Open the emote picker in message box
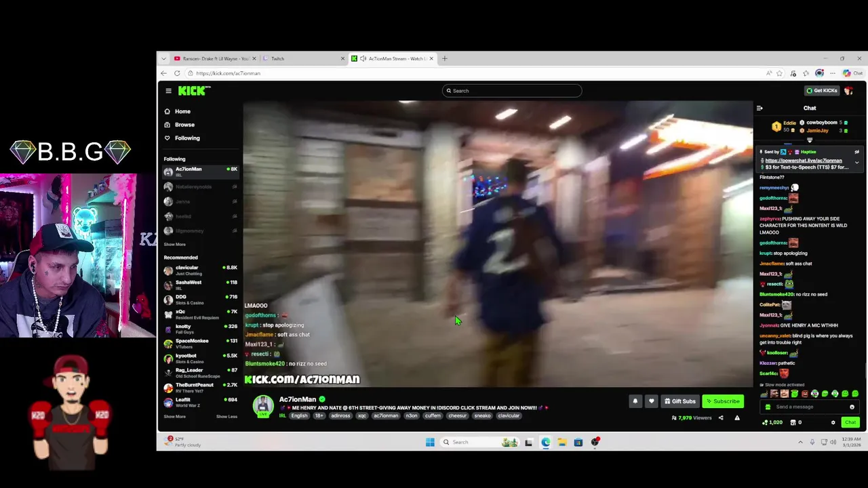Screen dimensions: 868x488 [x=852, y=407]
